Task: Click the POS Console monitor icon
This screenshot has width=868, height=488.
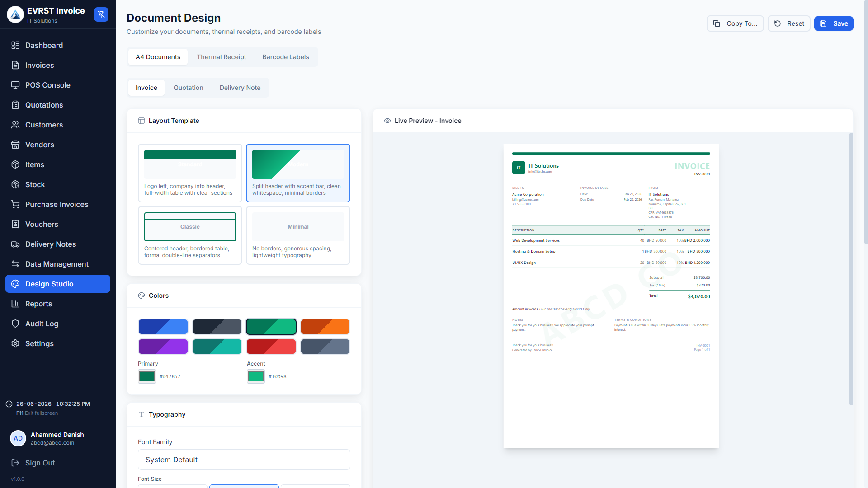Action: [15, 85]
